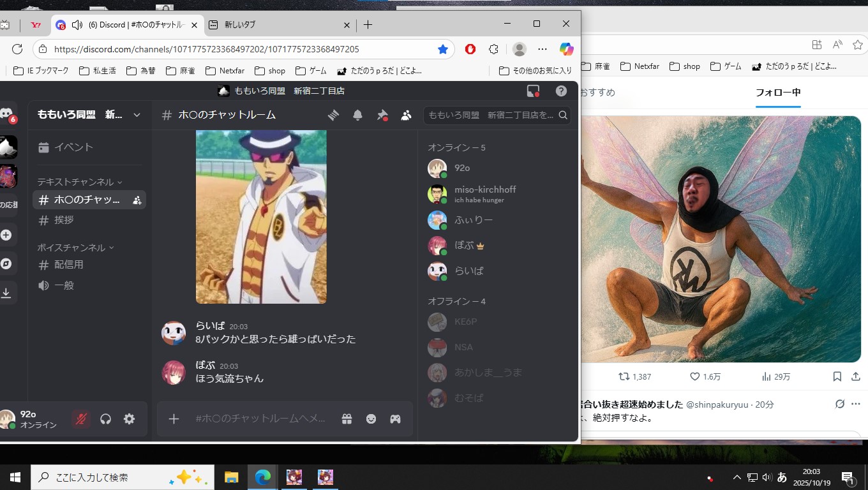
Task: Select the フォロー中 tab
Action: [778, 93]
